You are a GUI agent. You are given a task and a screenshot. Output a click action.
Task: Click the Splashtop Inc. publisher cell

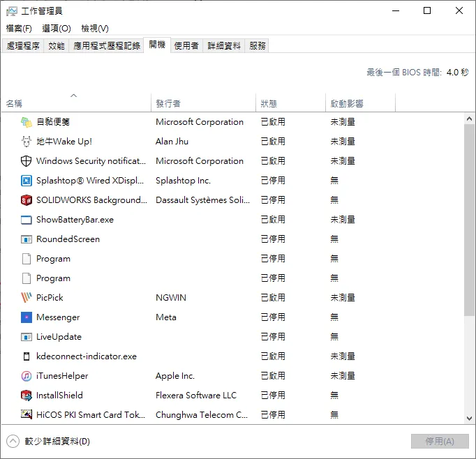pos(183,181)
